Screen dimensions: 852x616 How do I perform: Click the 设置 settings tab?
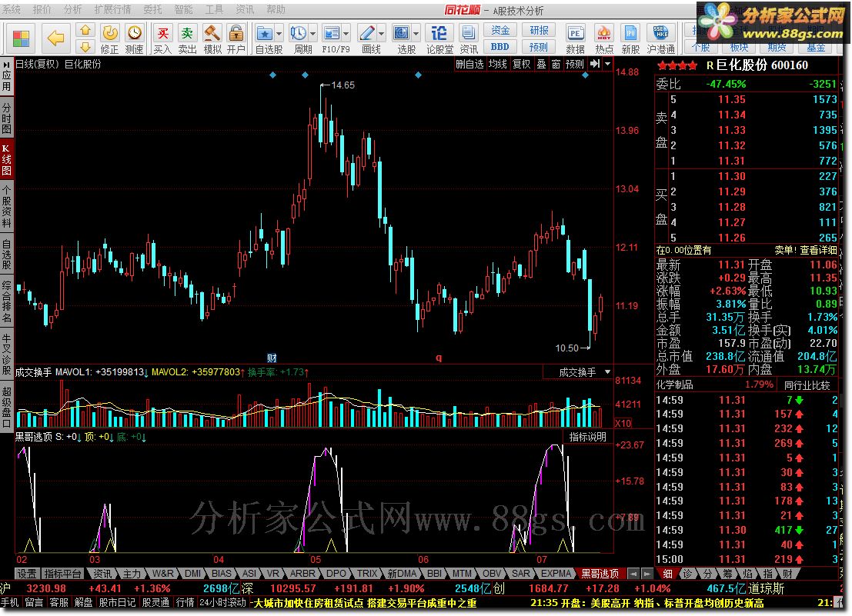tap(27, 574)
